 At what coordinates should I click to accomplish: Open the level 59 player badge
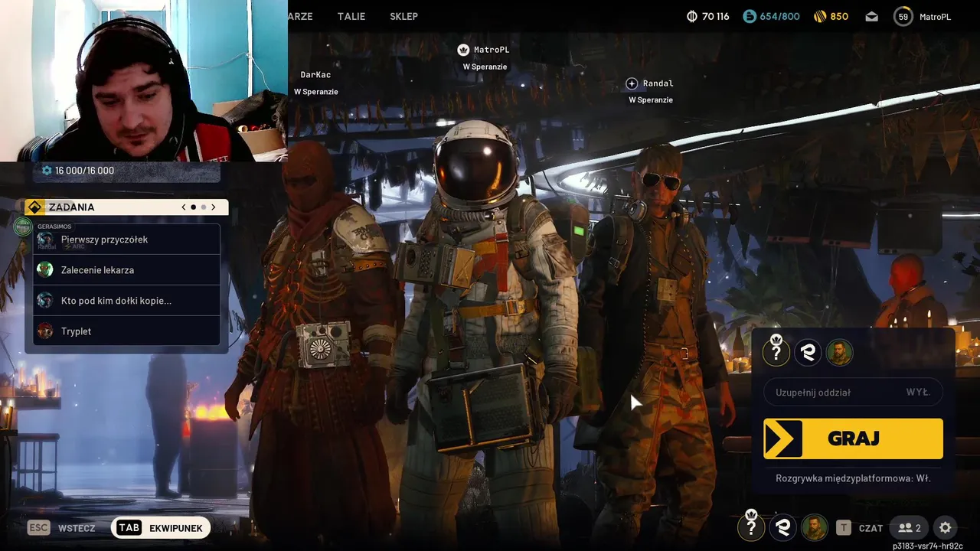(x=903, y=16)
